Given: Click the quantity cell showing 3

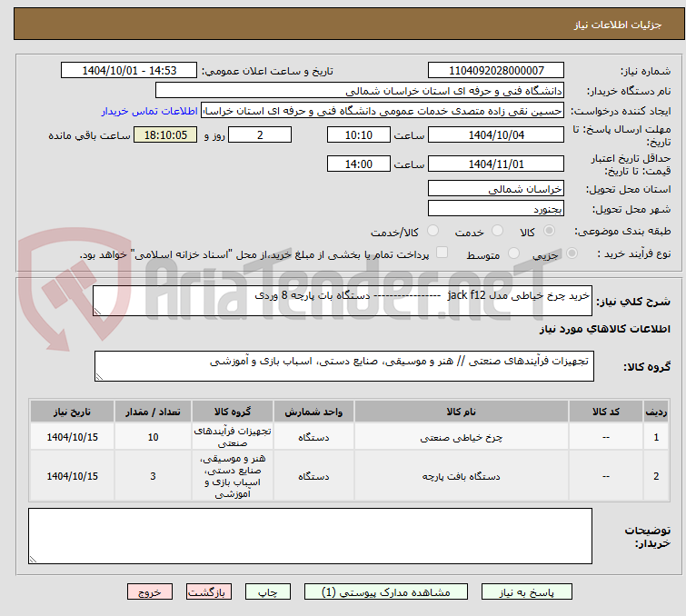Looking at the screenshot, I should coord(153,476).
